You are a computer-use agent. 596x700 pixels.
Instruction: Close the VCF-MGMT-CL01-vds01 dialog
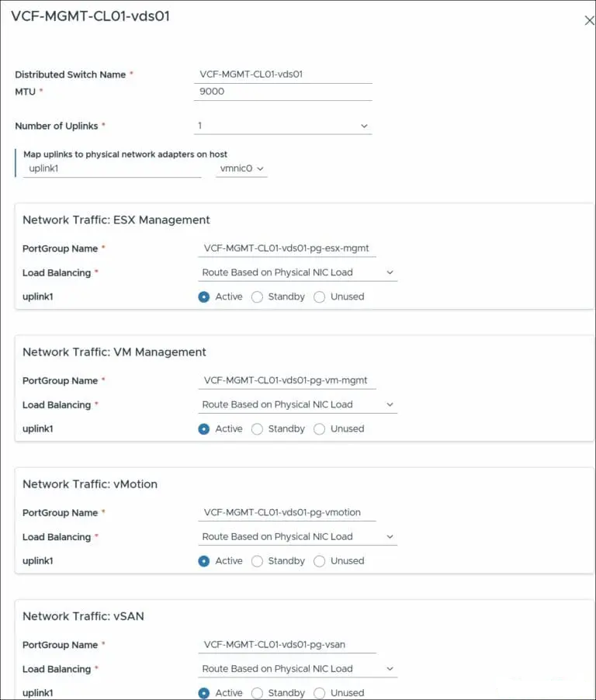pyautogui.click(x=589, y=21)
